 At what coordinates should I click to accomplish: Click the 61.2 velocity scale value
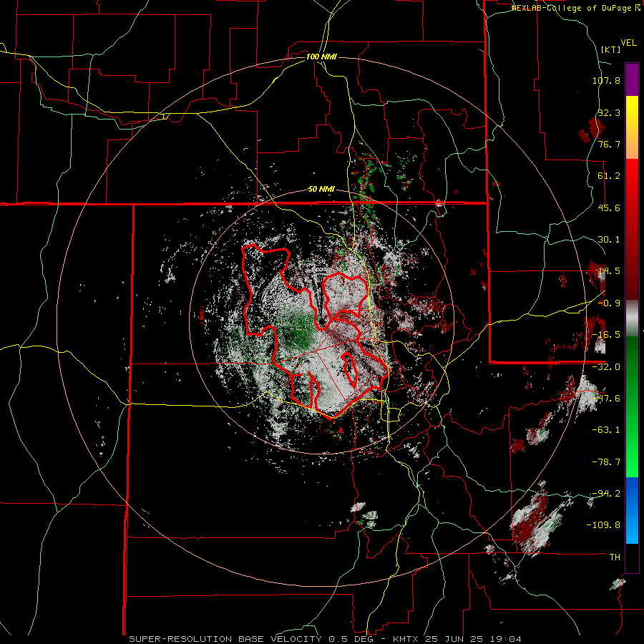pos(609,176)
